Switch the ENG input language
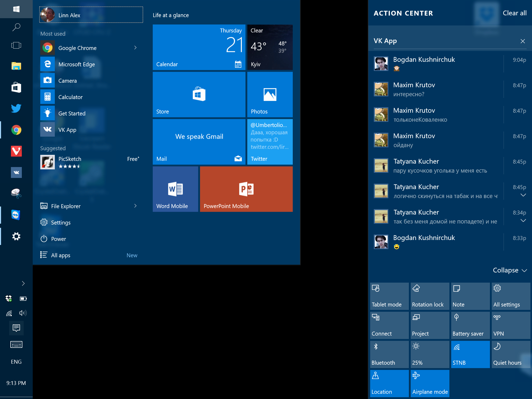 click(16, 362)
